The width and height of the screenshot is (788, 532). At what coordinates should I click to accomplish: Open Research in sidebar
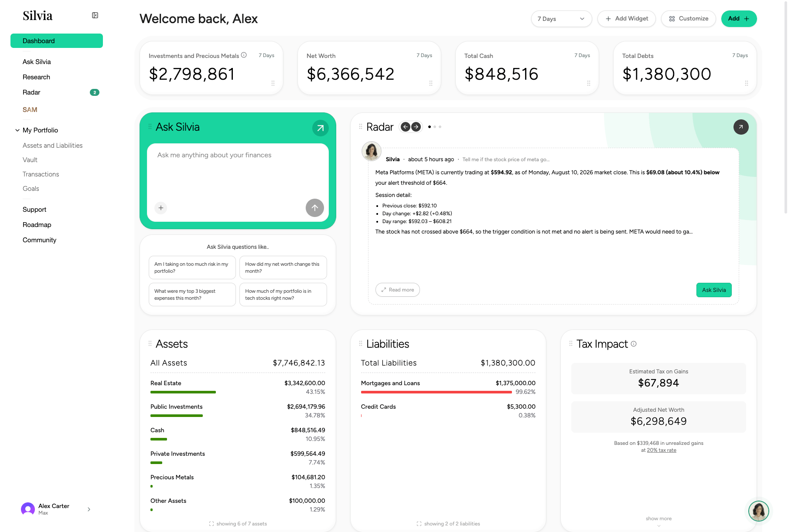(x=36, y=77)
